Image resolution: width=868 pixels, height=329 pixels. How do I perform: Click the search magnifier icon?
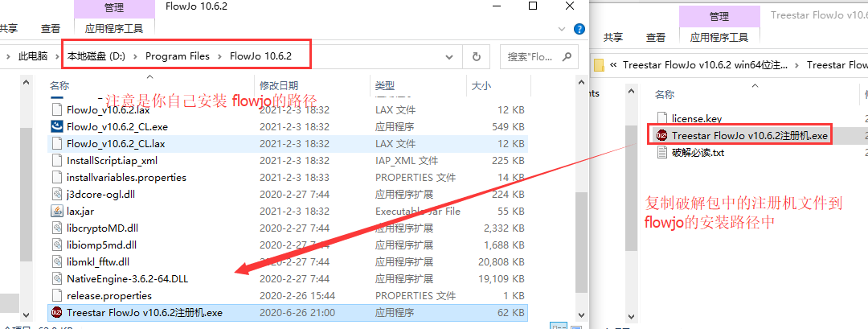click(567, 56)
